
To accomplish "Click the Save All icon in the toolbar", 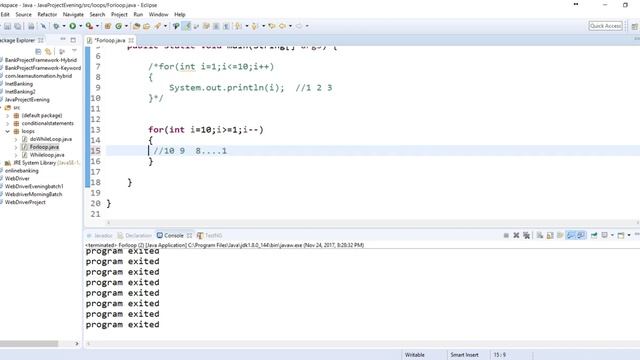I will [x=18, y=26].
